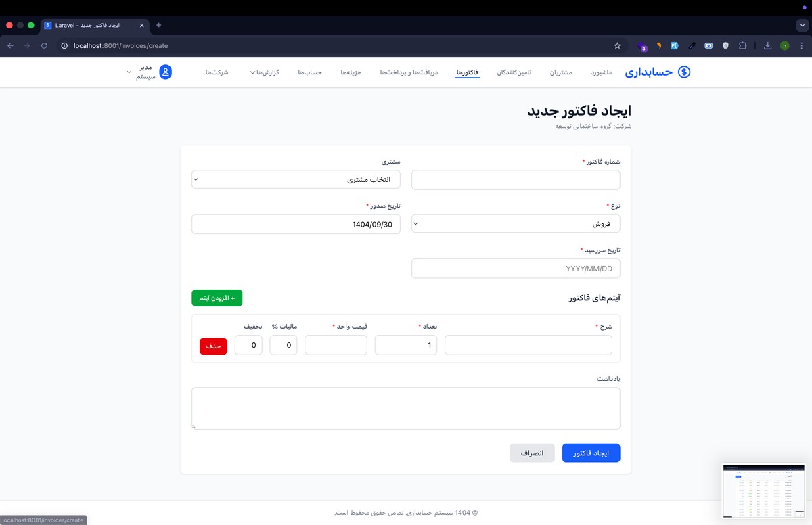Select مشتریان in the top navigation

562,72
